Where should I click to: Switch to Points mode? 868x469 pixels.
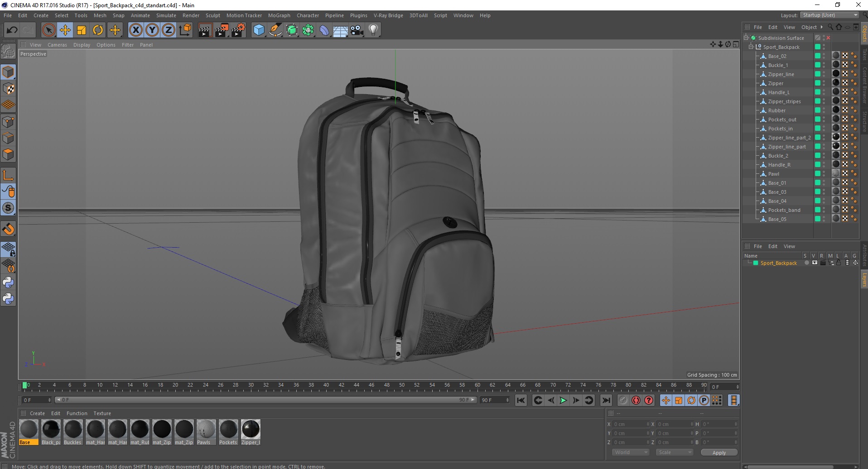[8, 122]
